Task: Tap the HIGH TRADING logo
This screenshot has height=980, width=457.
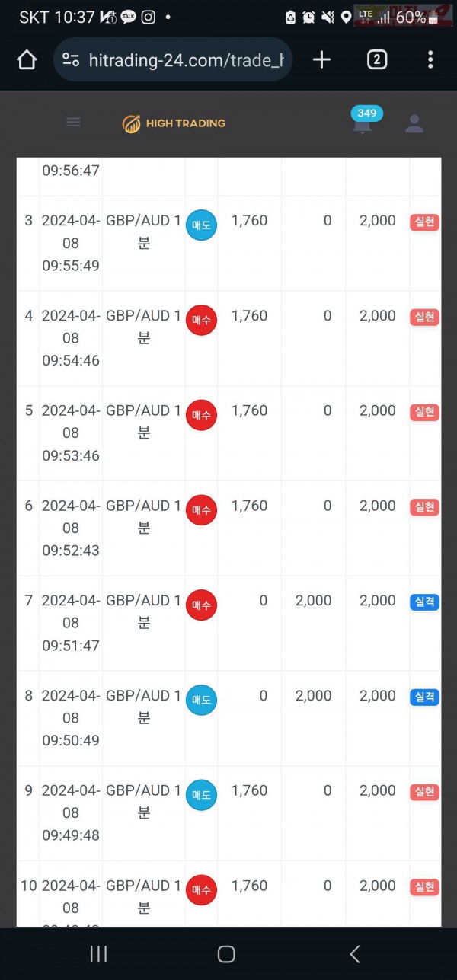Action: pyautogui.click(x=174, y=123)
